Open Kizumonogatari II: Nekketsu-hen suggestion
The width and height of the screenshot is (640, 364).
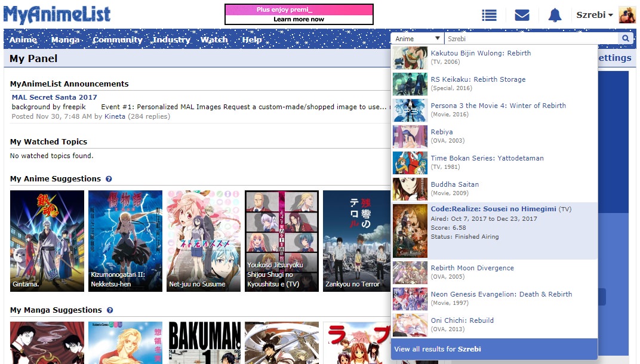pyautogui.click(x=125, y=240)
